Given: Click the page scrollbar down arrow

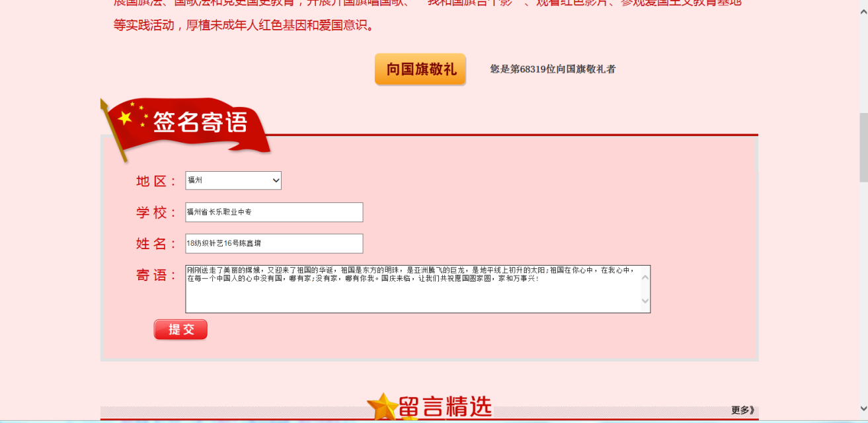Looking at the screenshot, I should pyautogui.click(x=863, y=408).
